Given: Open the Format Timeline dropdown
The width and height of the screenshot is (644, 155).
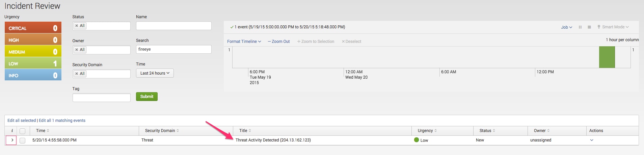Looking at the screenshot, I should click(244, 42).
